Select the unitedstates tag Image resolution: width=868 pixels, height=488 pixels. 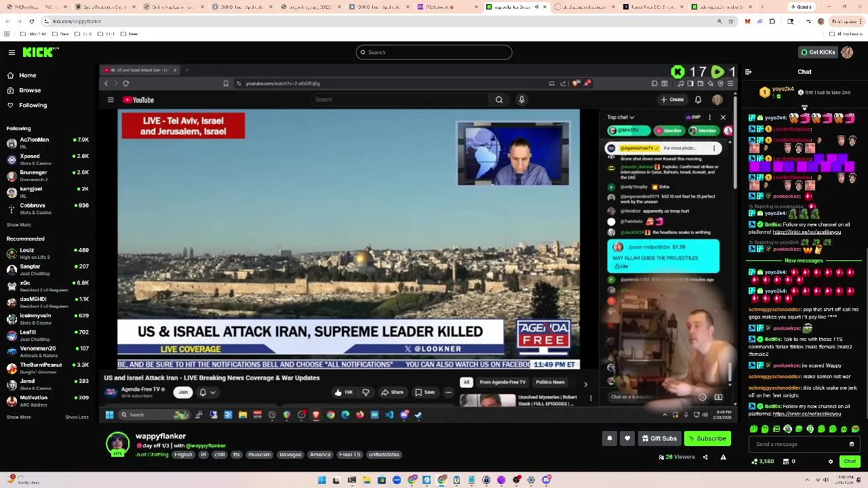384,455
